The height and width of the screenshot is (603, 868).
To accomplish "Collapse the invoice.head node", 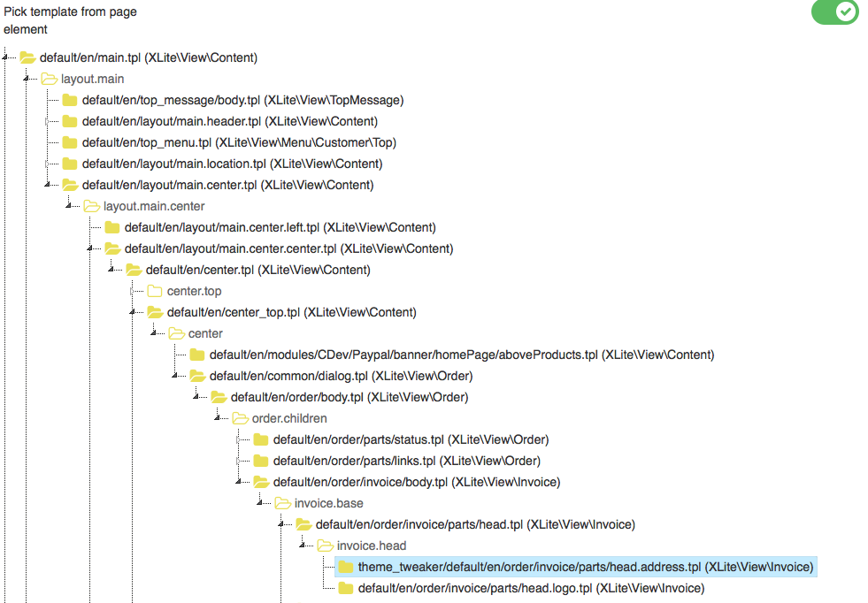I will coord(303,546).
